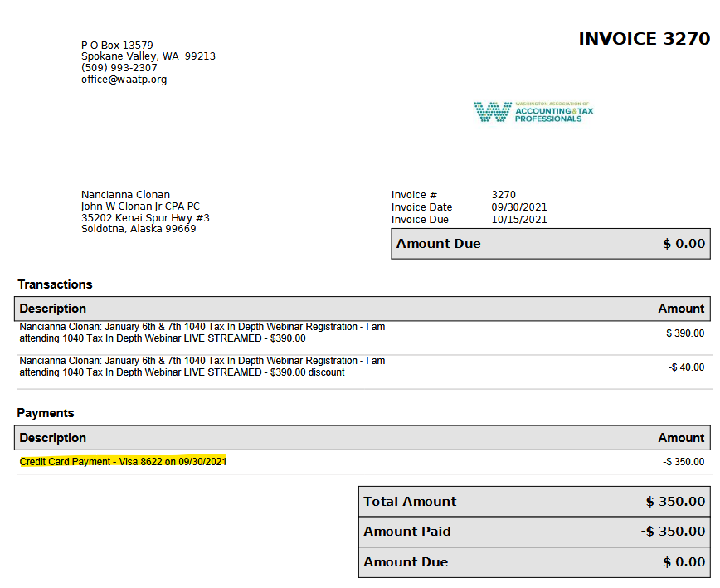The image size is (720, 588).
Task: Click the Transactions section heading
Action: pyautogui.click(x=55, y=284)
